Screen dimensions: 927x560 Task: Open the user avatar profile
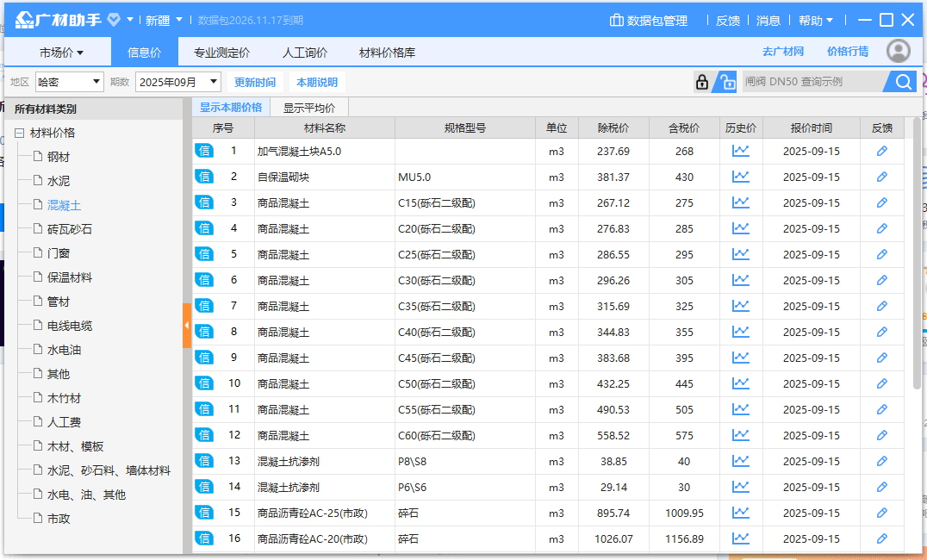898,52
